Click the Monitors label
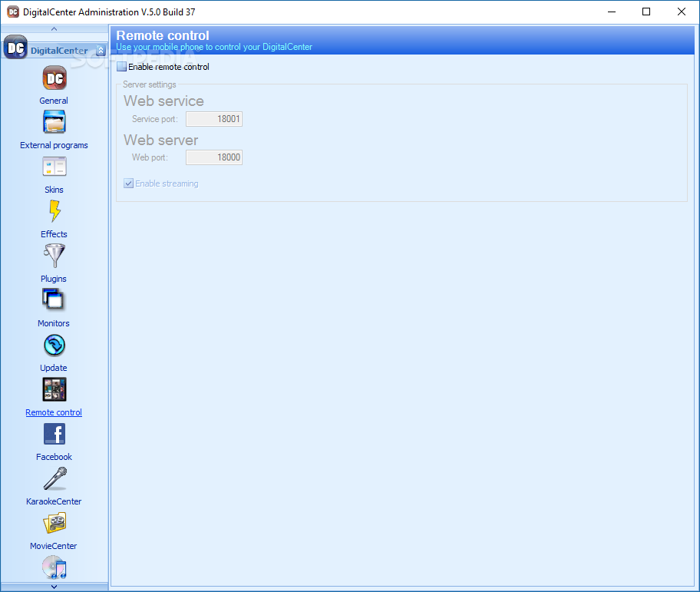Image resolution: width=700 pixels, height=592 pixels. [54, 323]
